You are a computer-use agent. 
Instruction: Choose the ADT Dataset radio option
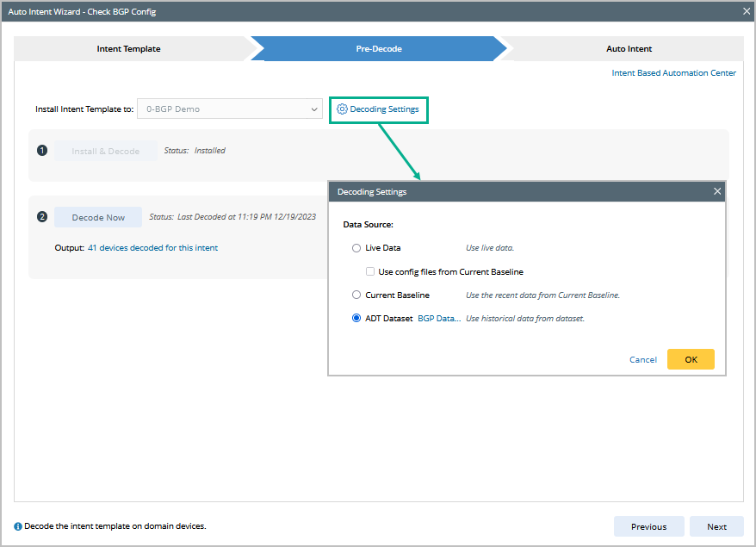point(356,318)
